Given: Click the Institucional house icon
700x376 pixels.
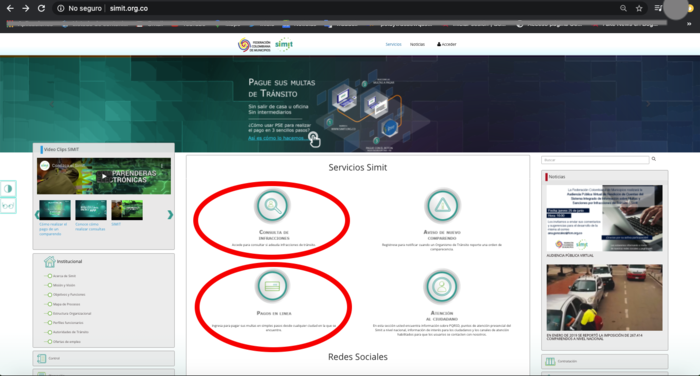Looking at the screenshot, I should pos(49,261).
